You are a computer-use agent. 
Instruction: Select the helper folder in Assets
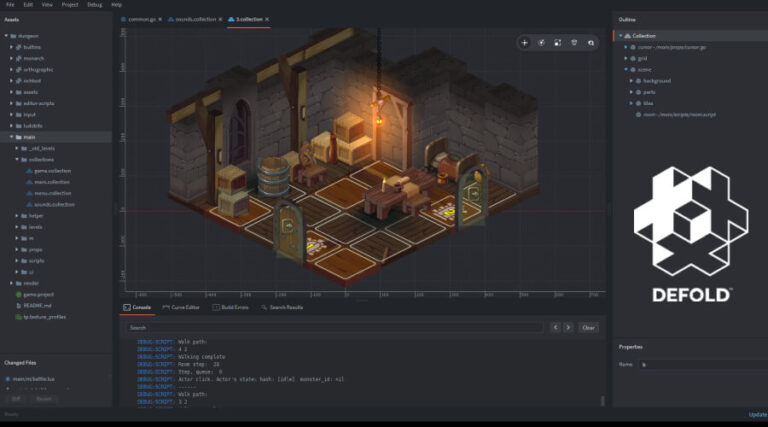pos(36,216)
